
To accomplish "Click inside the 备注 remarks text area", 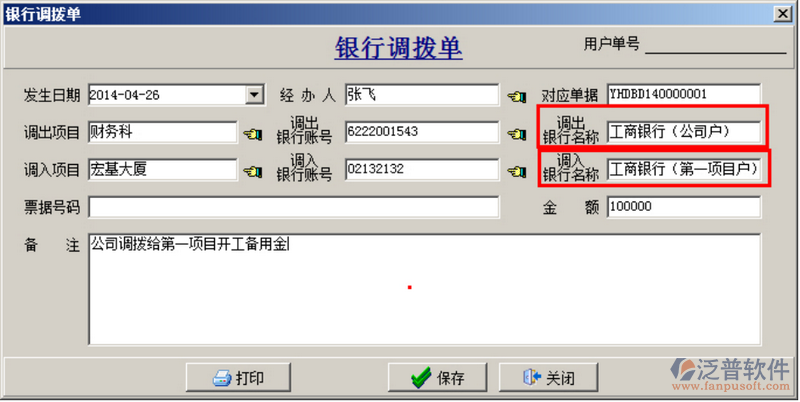I will point(424,289).
